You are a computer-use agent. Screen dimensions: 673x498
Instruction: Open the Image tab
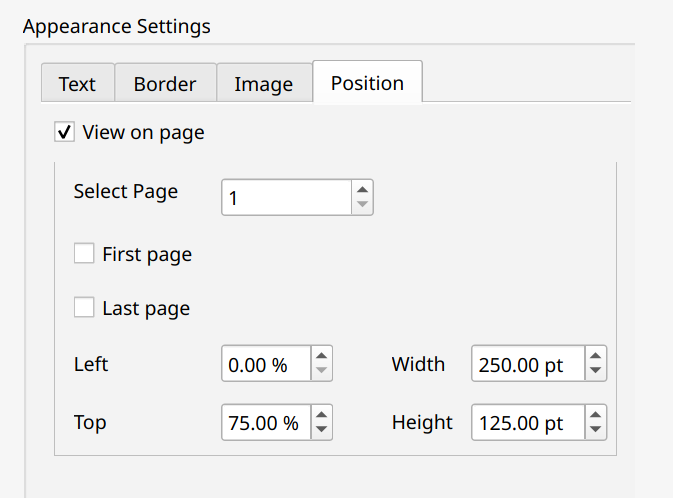click(264, 83)
